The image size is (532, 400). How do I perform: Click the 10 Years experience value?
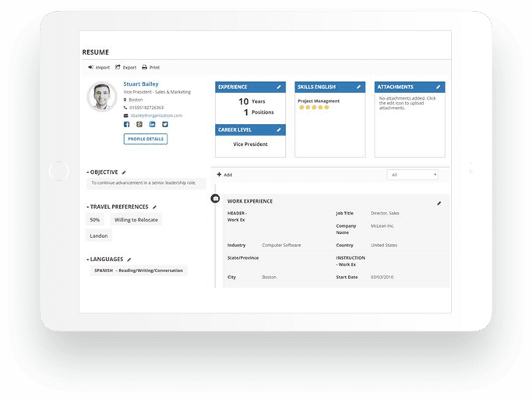tap(252, 101)
